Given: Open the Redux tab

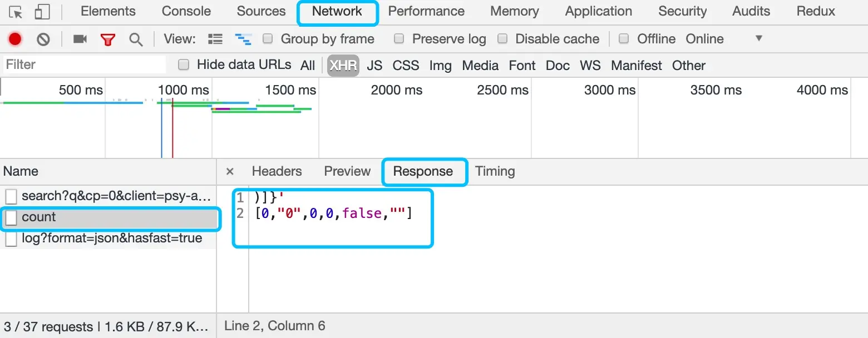Looking at the screenshot, I should tap(816, 11).
